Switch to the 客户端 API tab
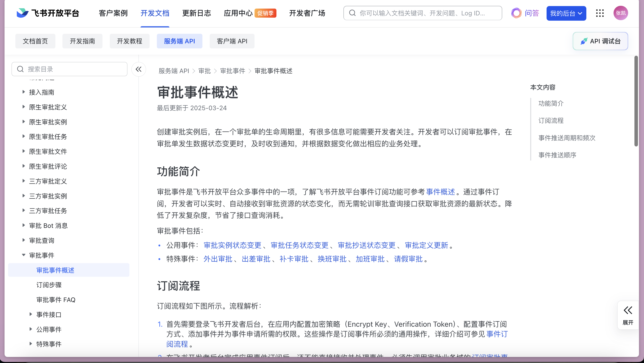644x363 pixels. 232,41
